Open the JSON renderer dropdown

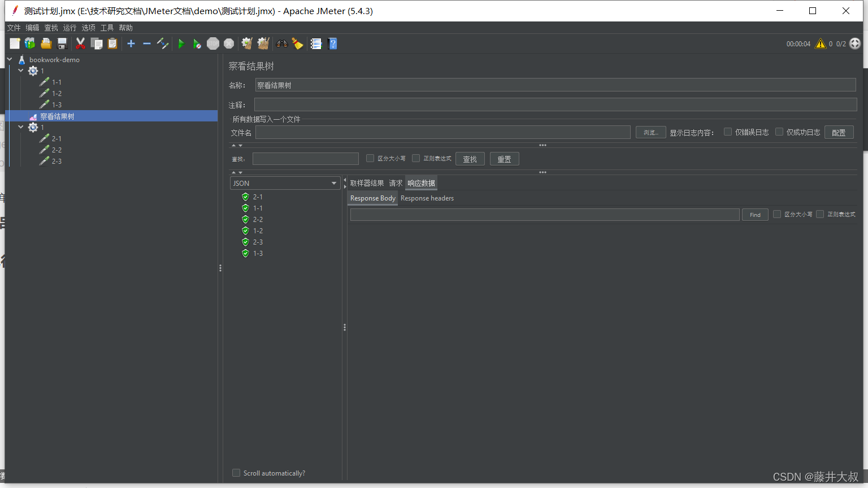(x=285, y=183)
